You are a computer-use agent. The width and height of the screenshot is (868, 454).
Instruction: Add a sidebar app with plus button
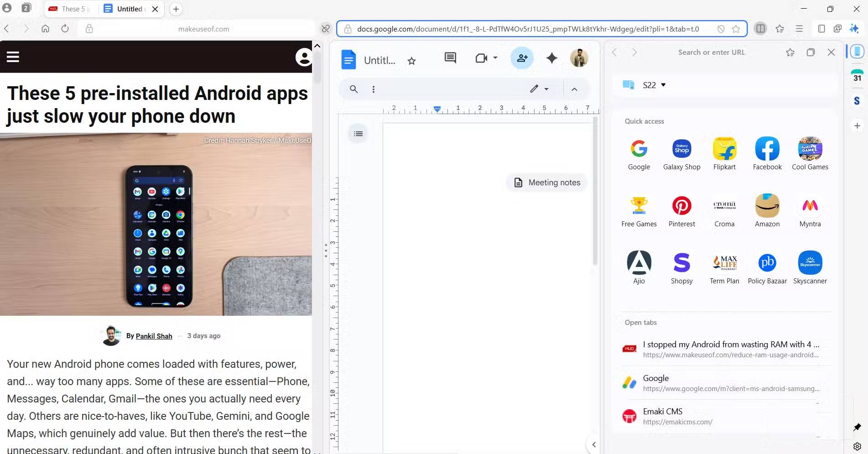[857, 125]
